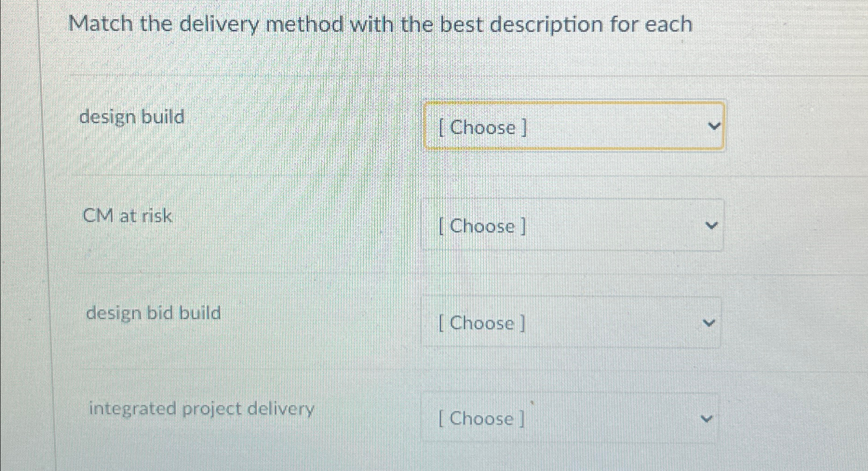Expand the chevron on the CM at risk dropdown

coord(711,225)
